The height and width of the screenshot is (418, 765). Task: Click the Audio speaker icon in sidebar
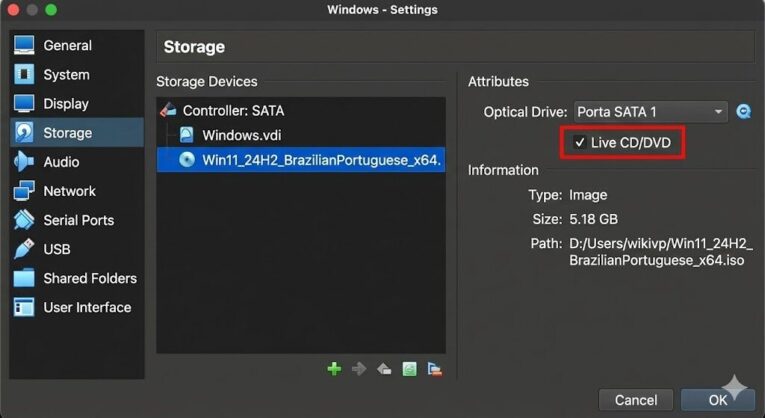point(24,162)
